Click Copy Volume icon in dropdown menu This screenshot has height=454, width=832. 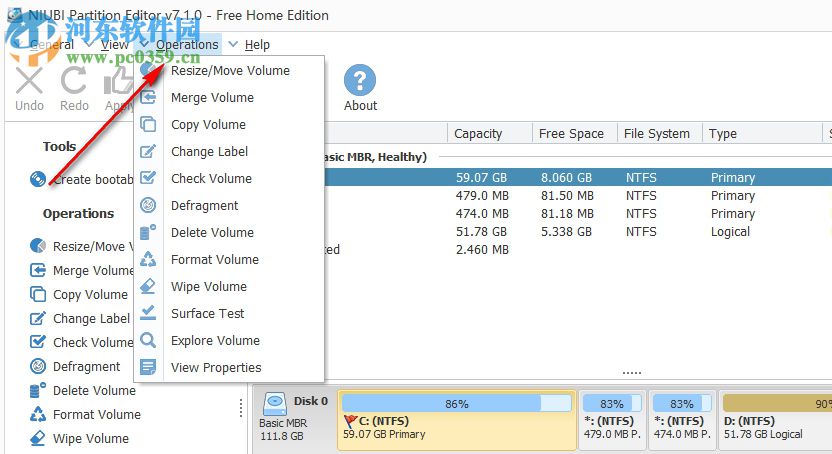click(x=148, y=124)
